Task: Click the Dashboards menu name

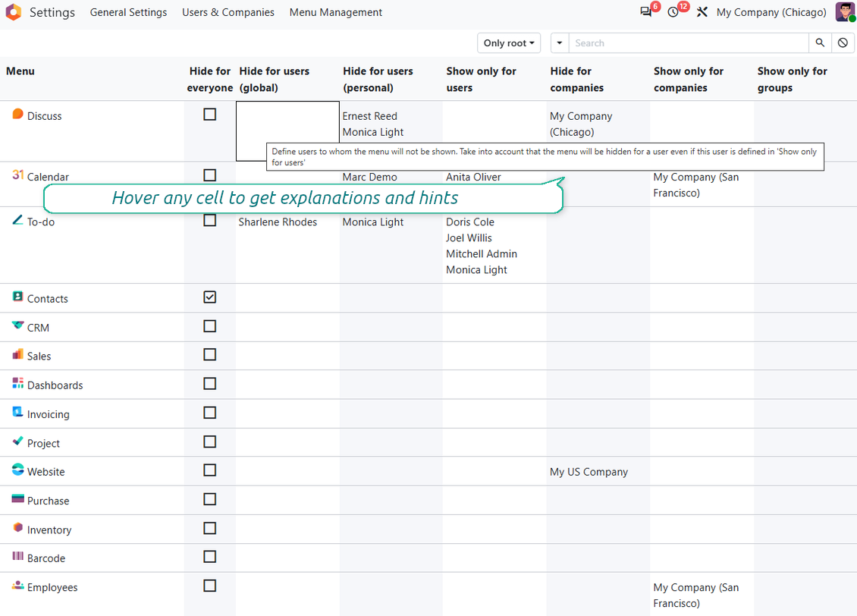Action: coord(55,385)
